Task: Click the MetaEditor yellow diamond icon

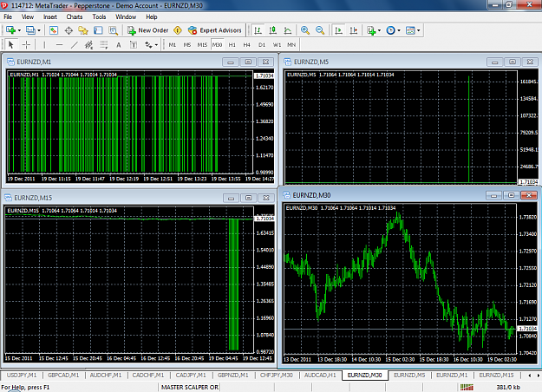Action: [178, 30]
